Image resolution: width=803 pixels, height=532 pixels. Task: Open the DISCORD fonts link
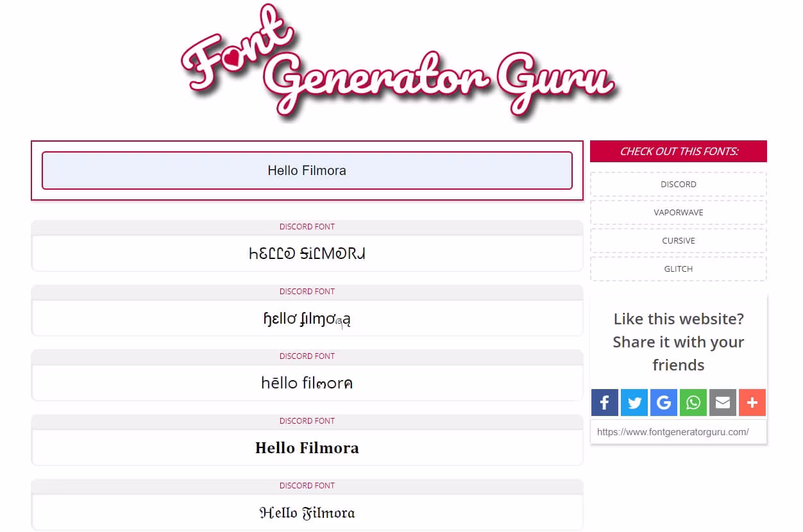678,184
